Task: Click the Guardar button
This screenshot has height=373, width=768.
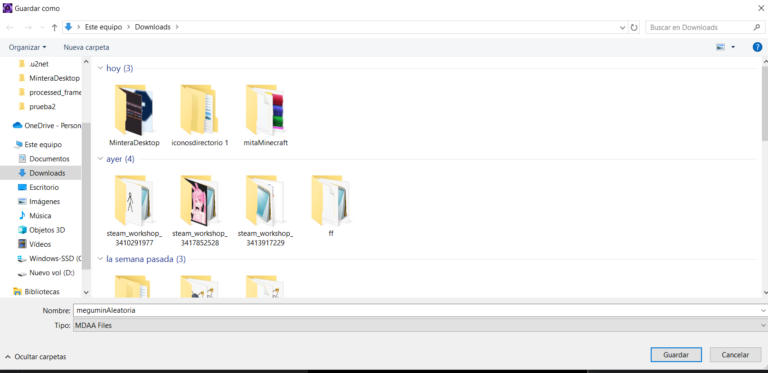Action: (676, 355)
